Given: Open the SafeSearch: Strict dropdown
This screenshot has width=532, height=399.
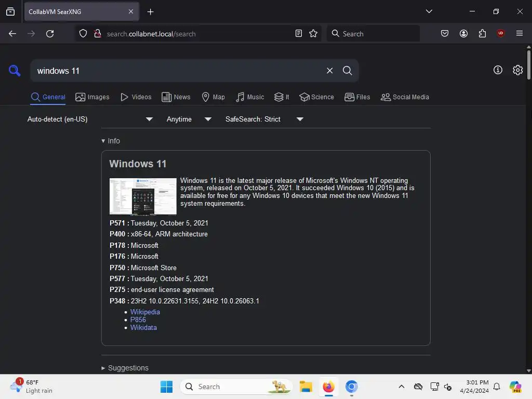Looking at the screenshot, I should 264,119.
